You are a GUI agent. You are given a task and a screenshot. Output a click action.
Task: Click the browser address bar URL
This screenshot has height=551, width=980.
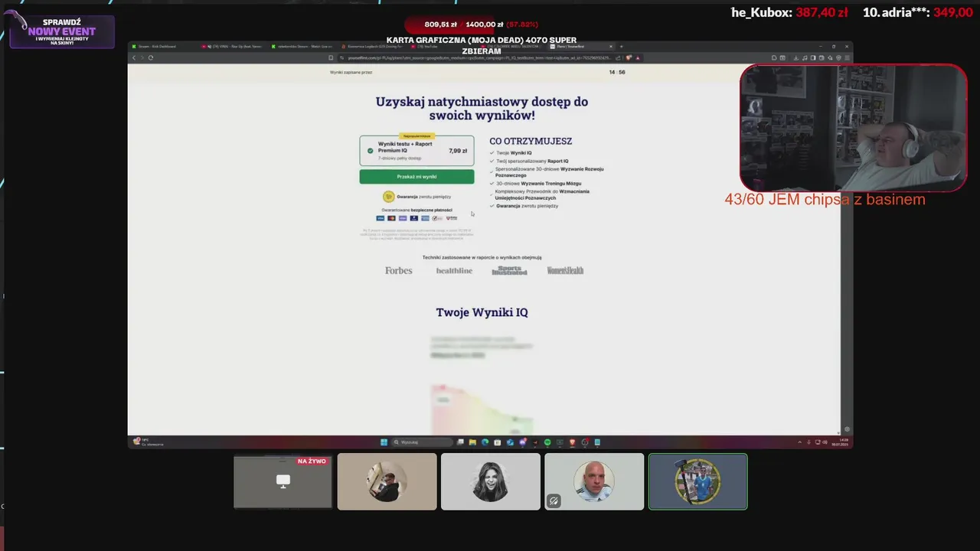479,57
